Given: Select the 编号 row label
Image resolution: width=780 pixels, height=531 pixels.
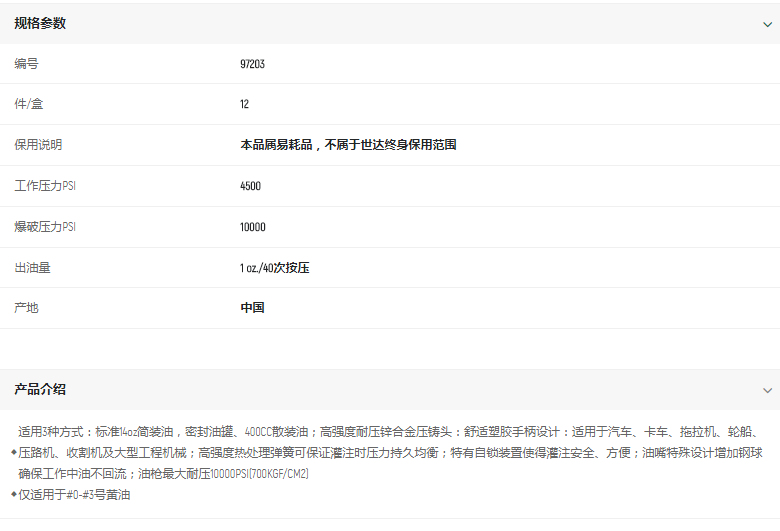Looking at the screenshot, I should pos(26,64).
